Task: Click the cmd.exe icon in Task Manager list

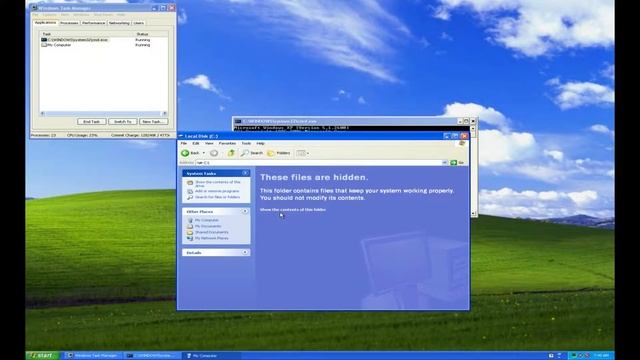Action: click(x=44, y=40)
